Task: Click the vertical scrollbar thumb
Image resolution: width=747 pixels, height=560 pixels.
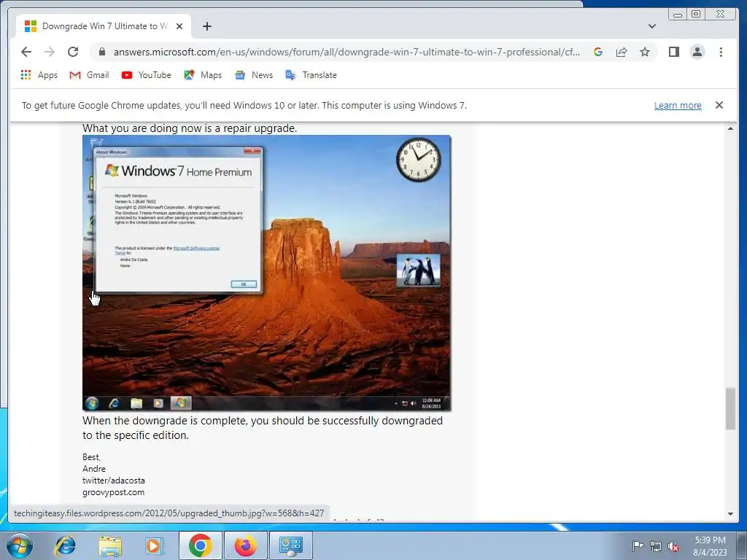Action: 730,408
